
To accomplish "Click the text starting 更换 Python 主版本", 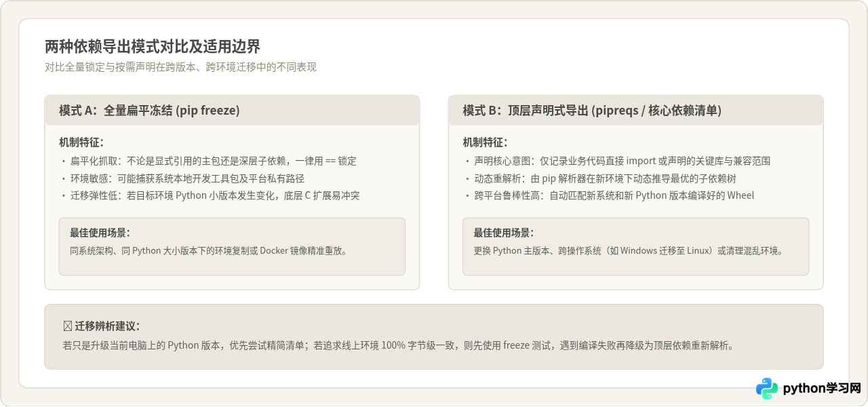I will coord(629,250).
